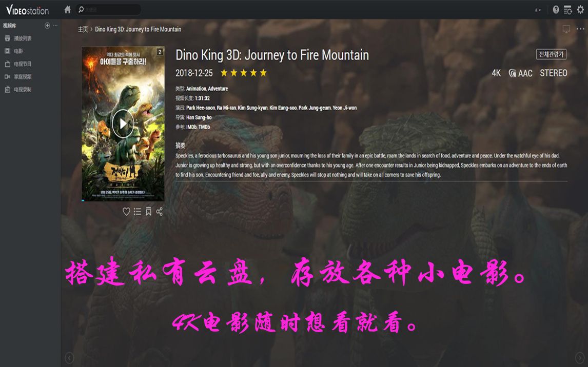Viewport: 588px width, 367px height.
Task: Open the IMDb reference link
Action: point(191,127)
